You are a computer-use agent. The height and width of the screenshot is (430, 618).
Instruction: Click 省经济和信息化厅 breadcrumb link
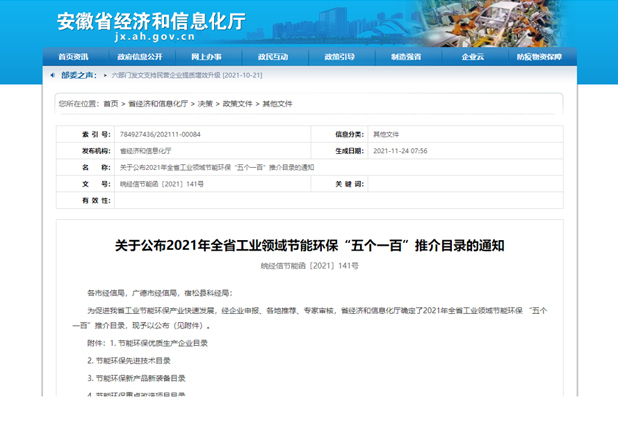click(x=159, y=103)
